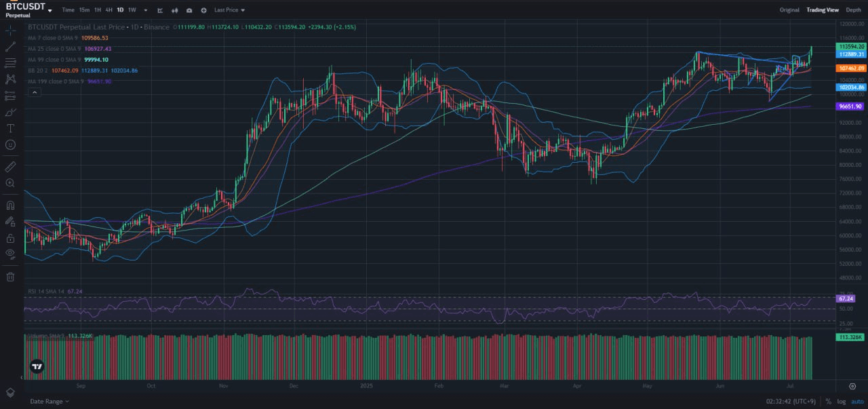Collapse the indicator legend chevron
Screen dimensions: 868x409
point(33,92)
